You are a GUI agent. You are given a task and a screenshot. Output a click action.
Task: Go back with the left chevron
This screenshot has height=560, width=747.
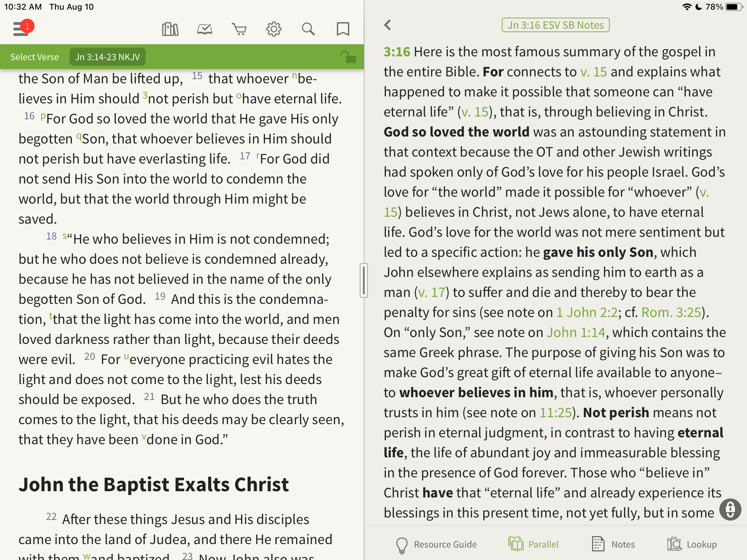[388, 25]
